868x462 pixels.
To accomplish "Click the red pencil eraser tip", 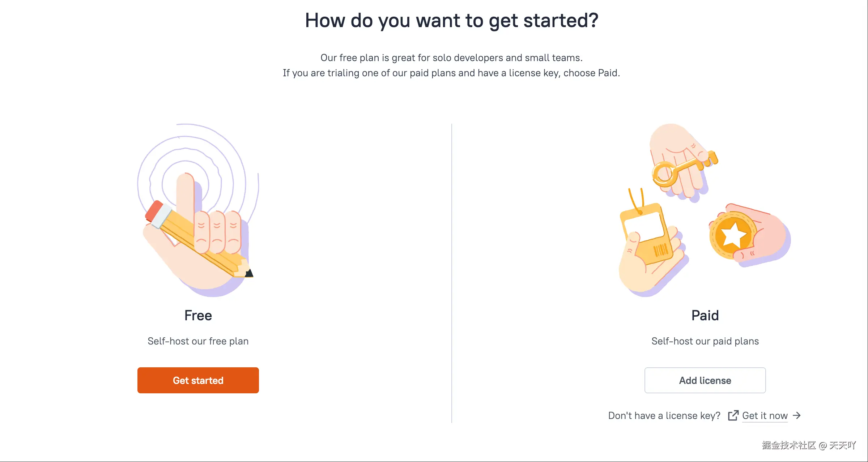I will click(154, 211).
